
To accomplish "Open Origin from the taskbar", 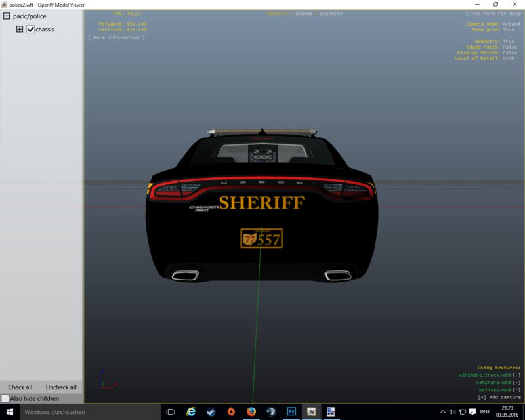I will pyautogui.click(x=231, y=411).
